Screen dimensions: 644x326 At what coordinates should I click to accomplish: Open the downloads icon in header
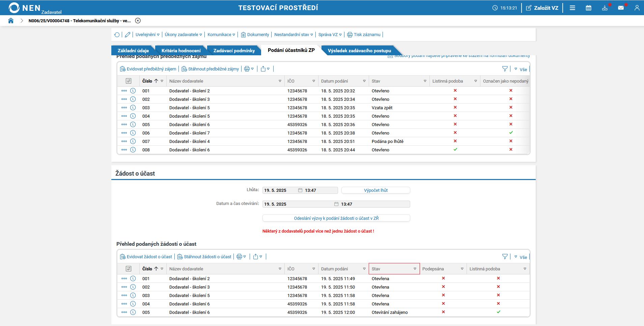(605, 8)
